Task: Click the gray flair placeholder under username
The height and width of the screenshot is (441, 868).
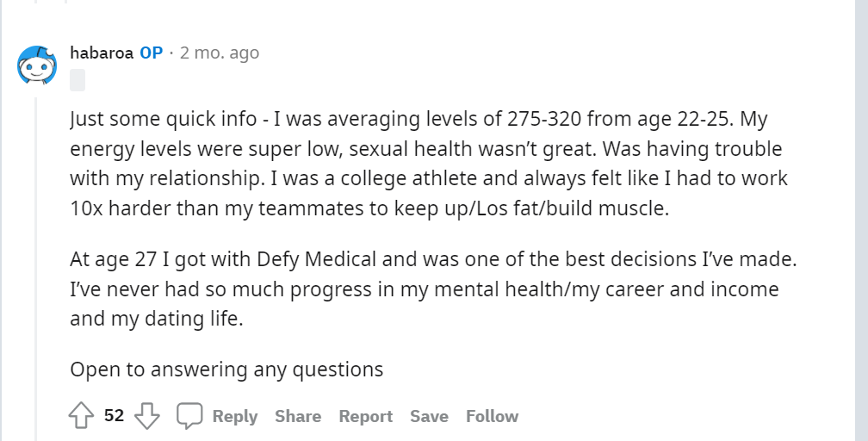Action: pyautogui.click(x=77, y=80)
